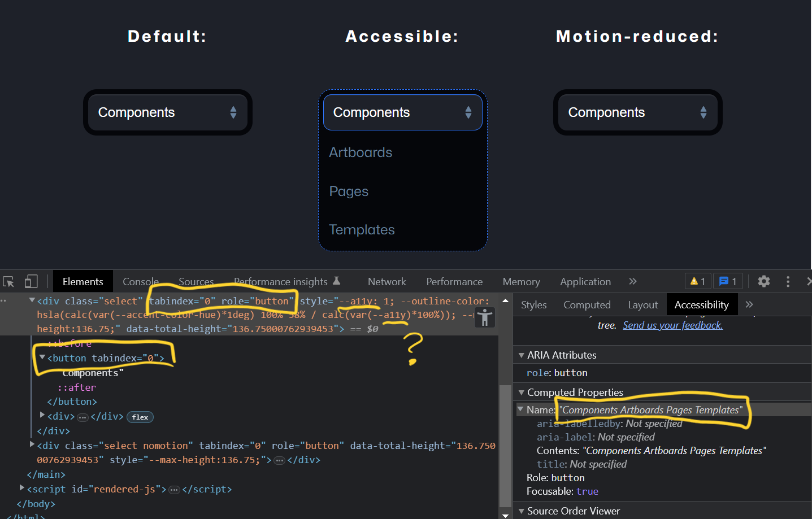Open the Network tab

[x=387, y=281]
